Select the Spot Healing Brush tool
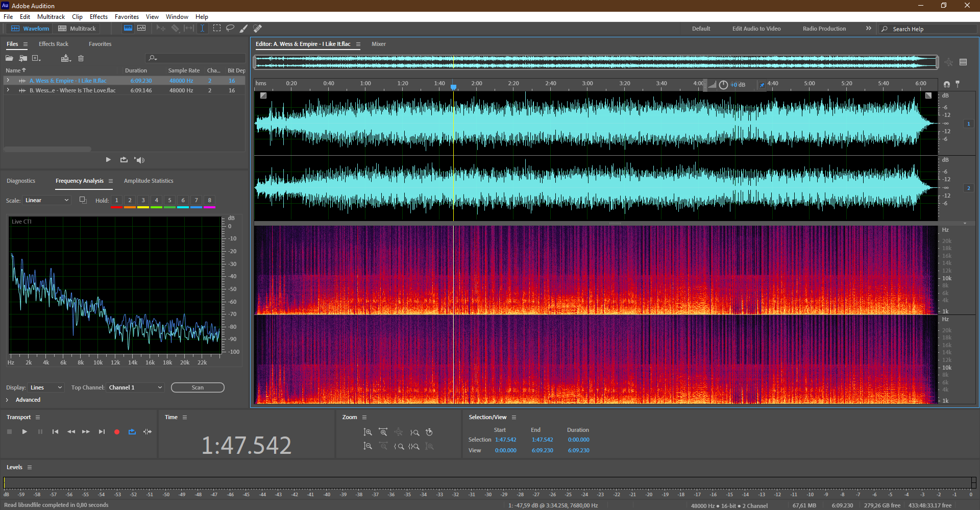 coord(258,29)
